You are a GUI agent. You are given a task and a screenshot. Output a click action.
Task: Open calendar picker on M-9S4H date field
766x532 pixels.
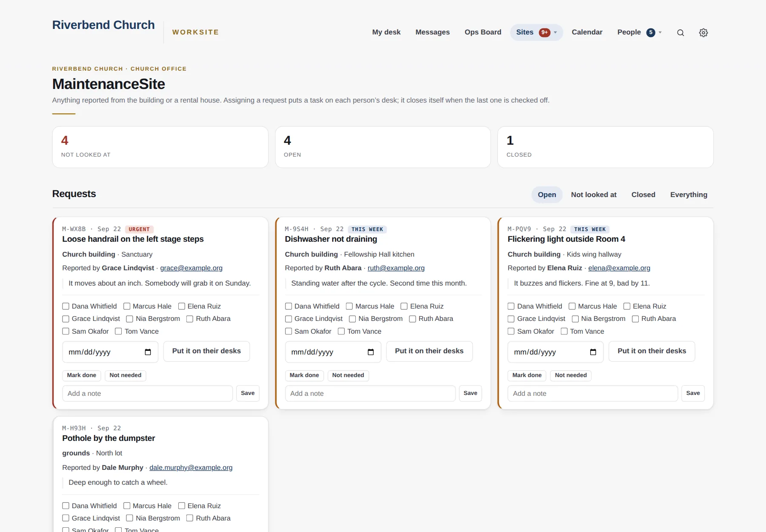coord(371,352)
